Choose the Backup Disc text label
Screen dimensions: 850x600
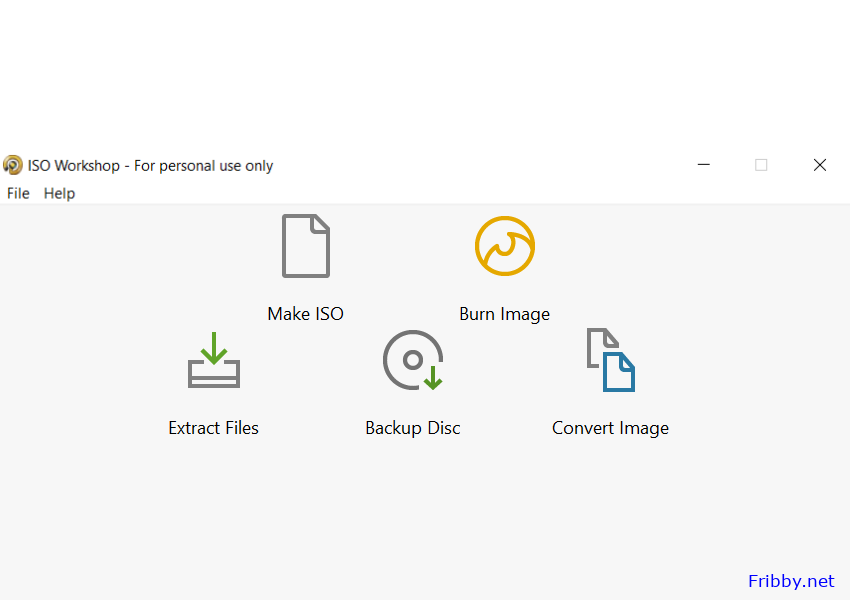coord(413,428)
